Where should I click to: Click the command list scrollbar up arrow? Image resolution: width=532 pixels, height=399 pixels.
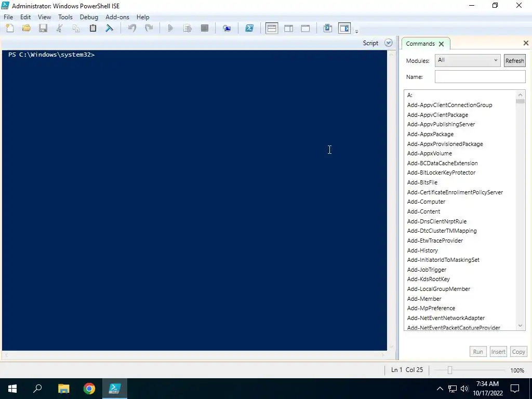(x=521, y=95)
